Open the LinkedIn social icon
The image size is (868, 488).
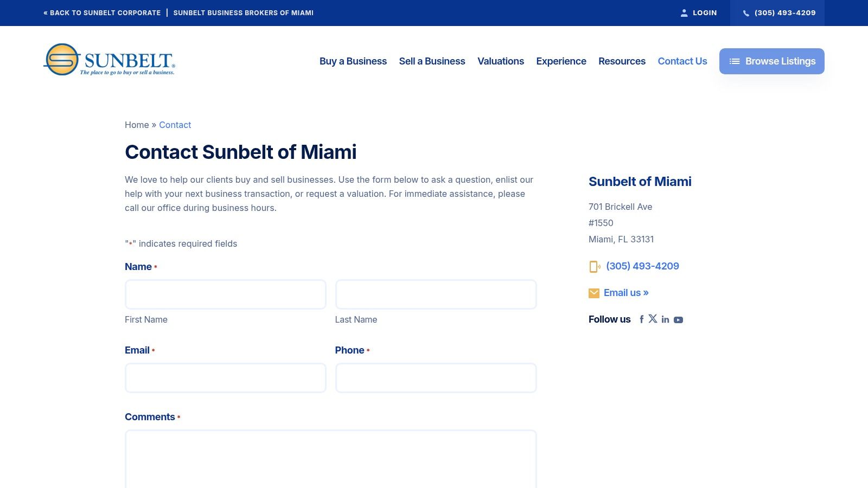[665, 319]
